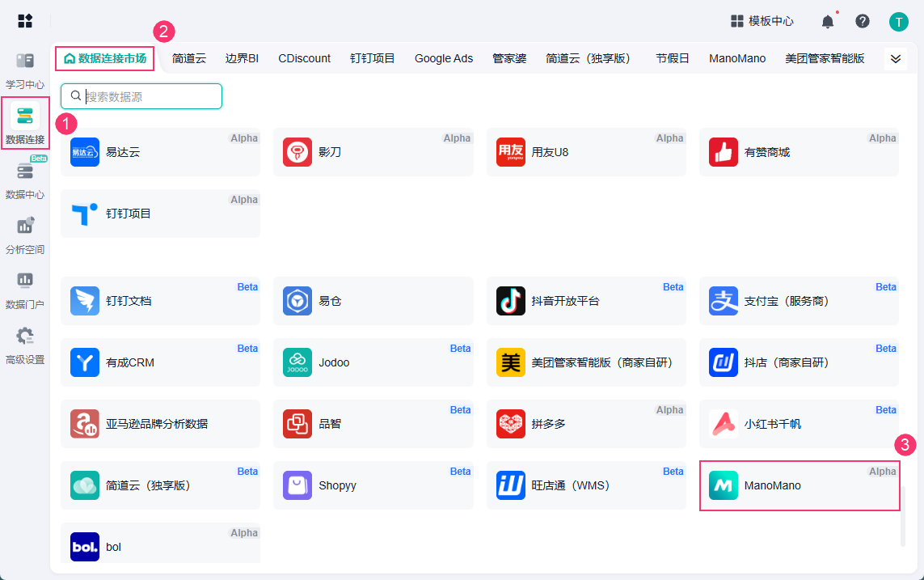The width and height of the screenshot is (924, 580).
Task: Select the 亚马逊品牌分析数据 connector icon
Action: 85,424
